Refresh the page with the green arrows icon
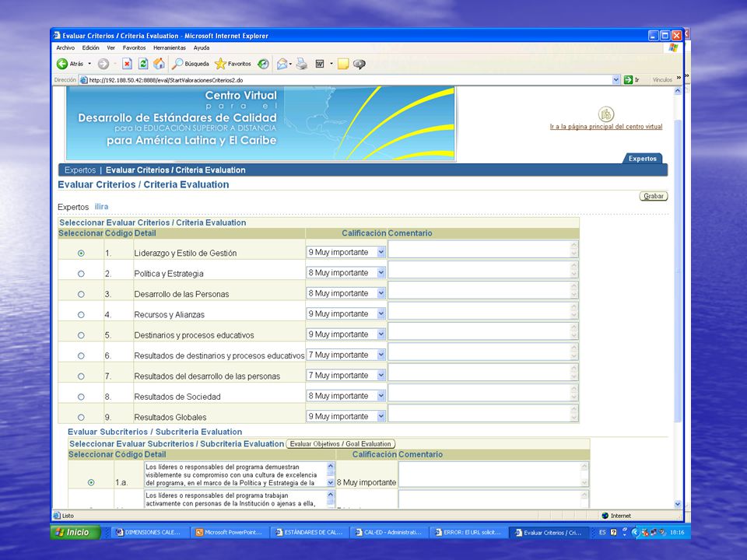747x560 pixels. (x=143, y=64)
